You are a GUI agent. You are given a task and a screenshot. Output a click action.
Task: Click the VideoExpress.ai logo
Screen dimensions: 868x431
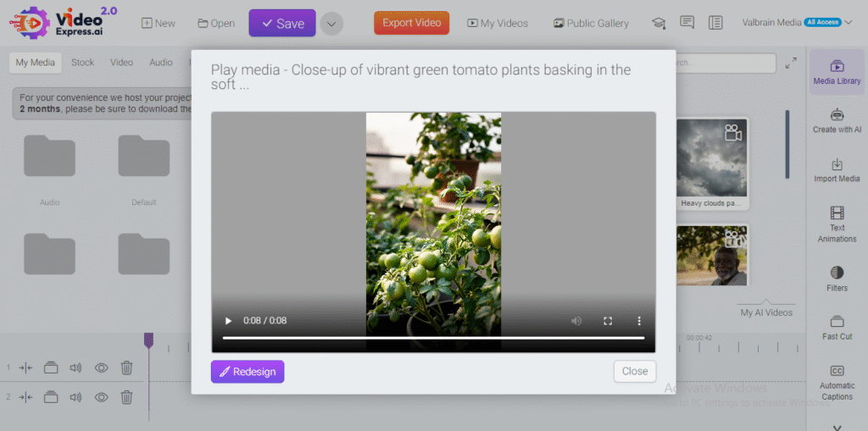(x=63, y=23)
